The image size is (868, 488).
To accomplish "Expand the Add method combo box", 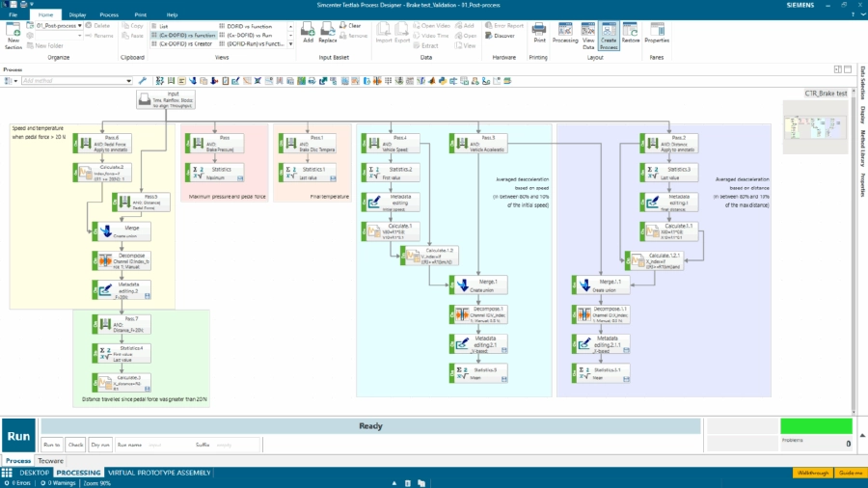I will pos(131,81).
